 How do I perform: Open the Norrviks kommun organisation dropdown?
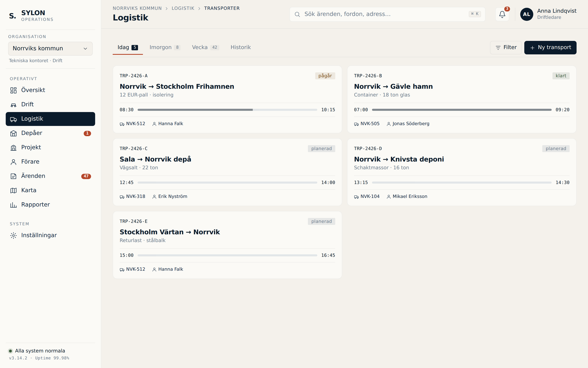[x=50, y=48]
